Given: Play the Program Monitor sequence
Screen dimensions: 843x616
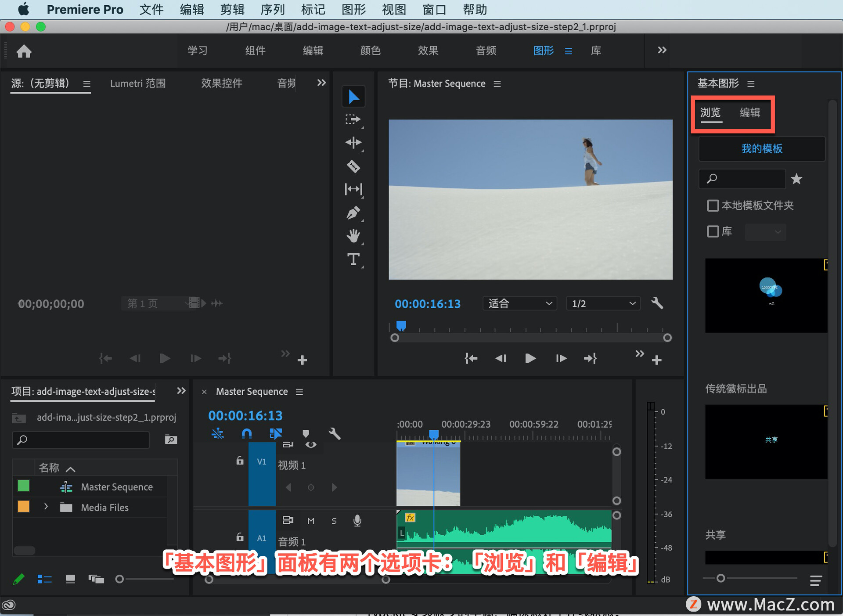Looking at the screenshot, I should point(530,359).
